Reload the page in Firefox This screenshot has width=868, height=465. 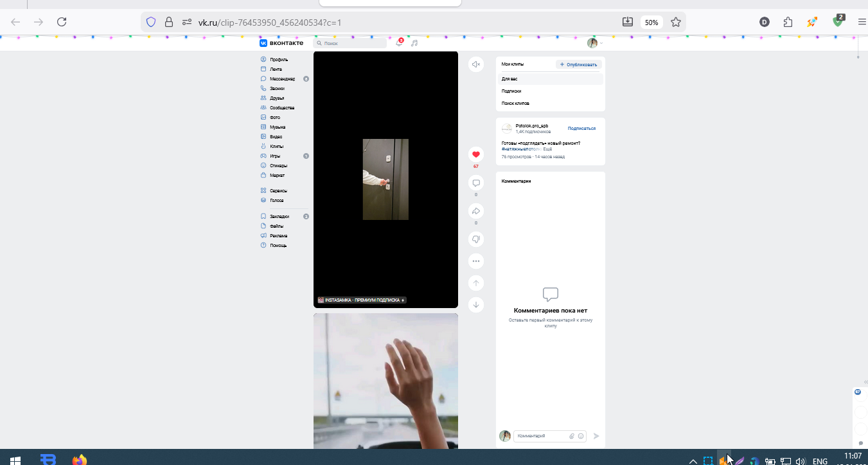click(x=62, y=22)
